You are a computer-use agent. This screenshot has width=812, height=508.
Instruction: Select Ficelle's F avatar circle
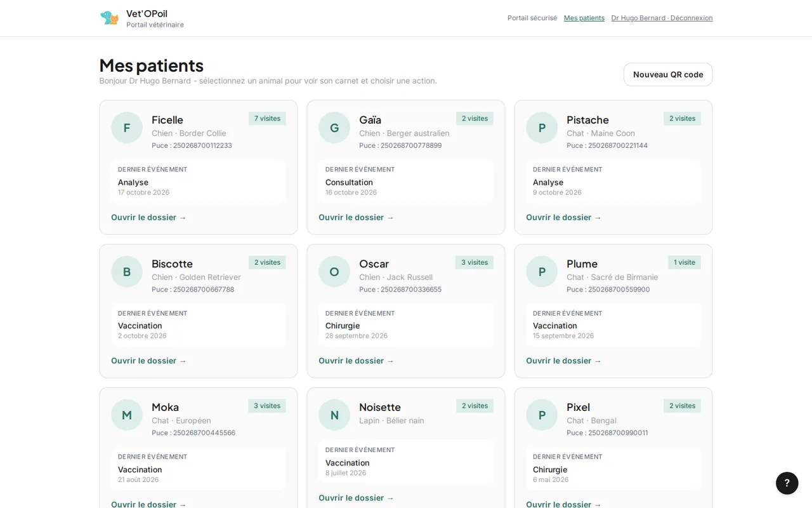tap(127, 128)
